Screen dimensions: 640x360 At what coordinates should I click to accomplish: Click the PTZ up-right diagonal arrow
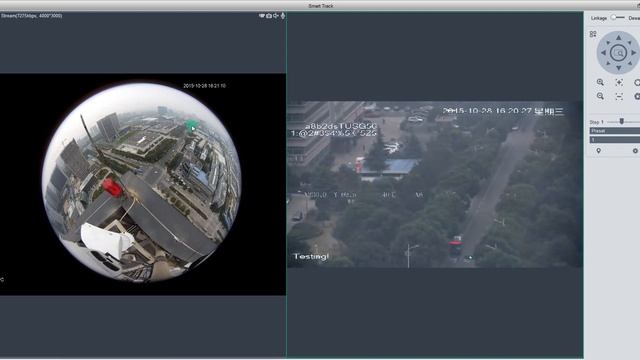(629, 42)
